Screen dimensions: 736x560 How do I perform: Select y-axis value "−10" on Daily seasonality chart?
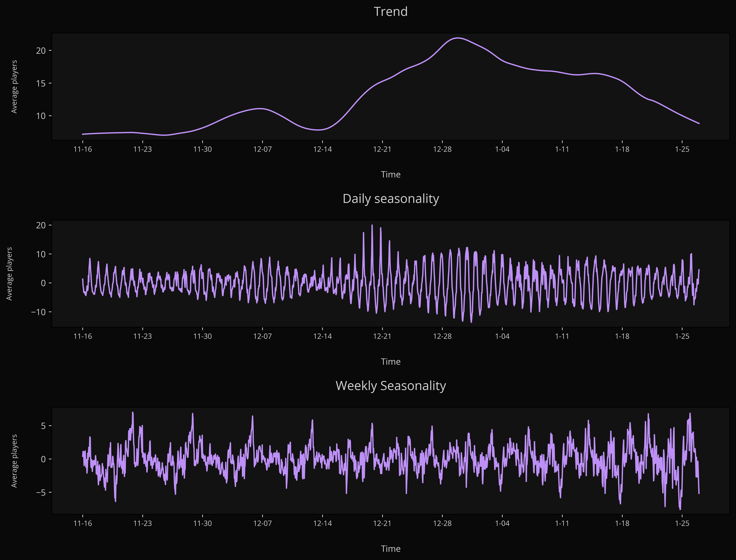click(x=39, y=312)
